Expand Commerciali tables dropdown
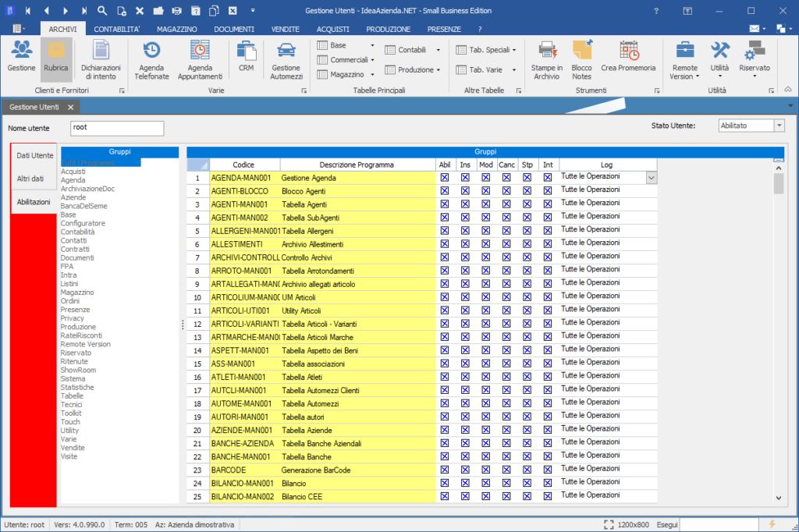The height and width of the screenshot is (532, 799). click(372, 59)
